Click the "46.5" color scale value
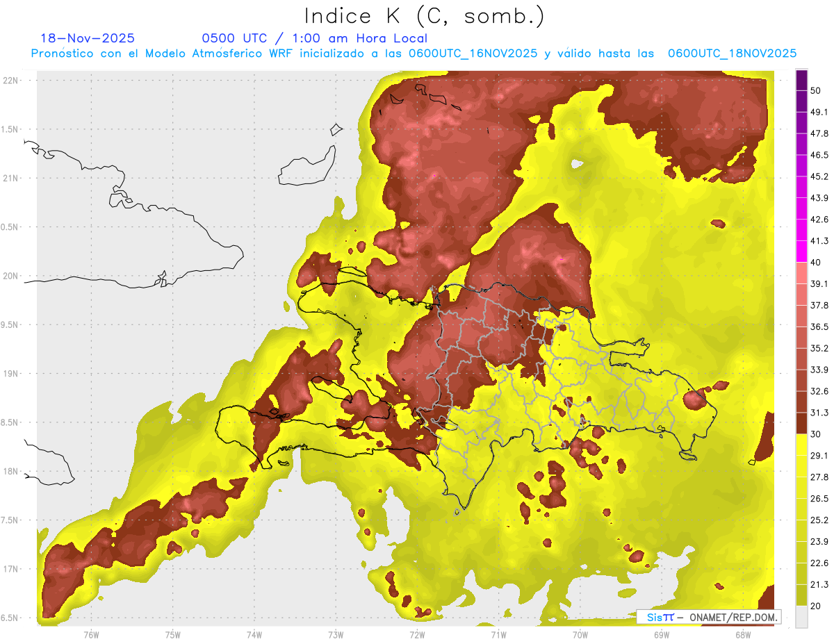The width and height of the screenshot is (834, 644). [x=819, y=155]
